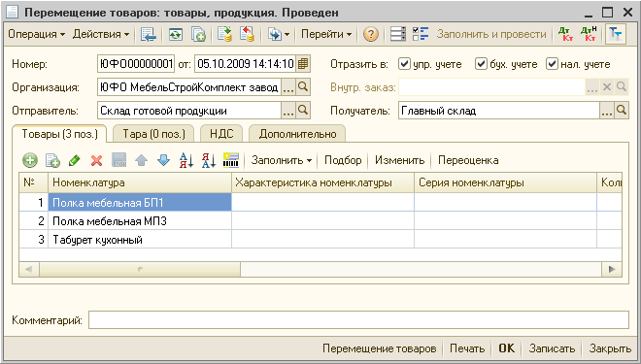Open selected Отправитель with magnifier icon
Image resolution: width=641 pixels, height=364 pixels.
click(x=303, y=111)
